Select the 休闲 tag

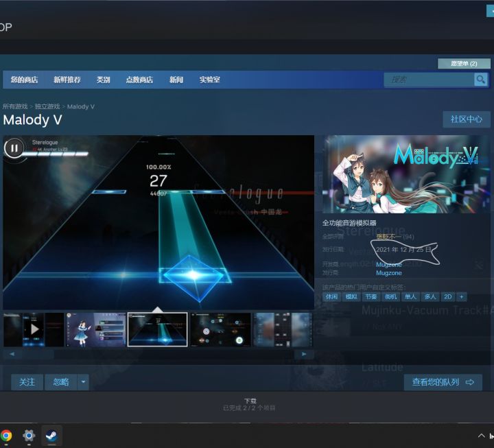click(331, 297)
